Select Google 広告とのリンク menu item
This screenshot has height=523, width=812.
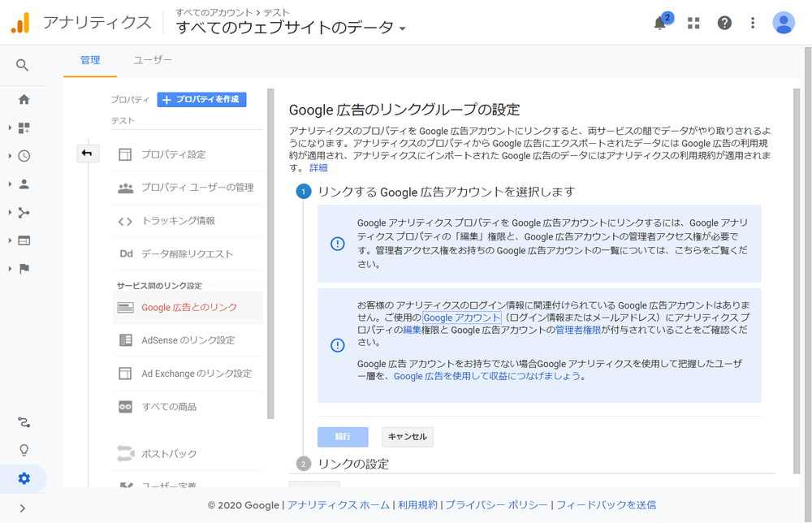pos(188,308)
